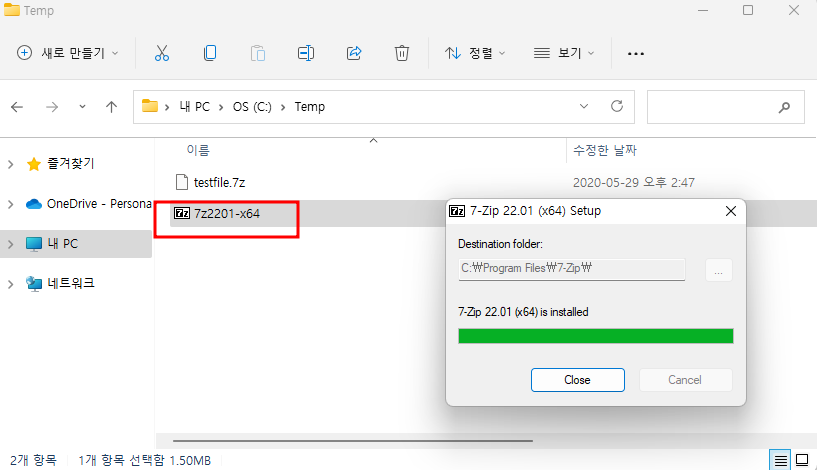Refresh the Temp folder view
Screen dimensions: 817x470
617,106
